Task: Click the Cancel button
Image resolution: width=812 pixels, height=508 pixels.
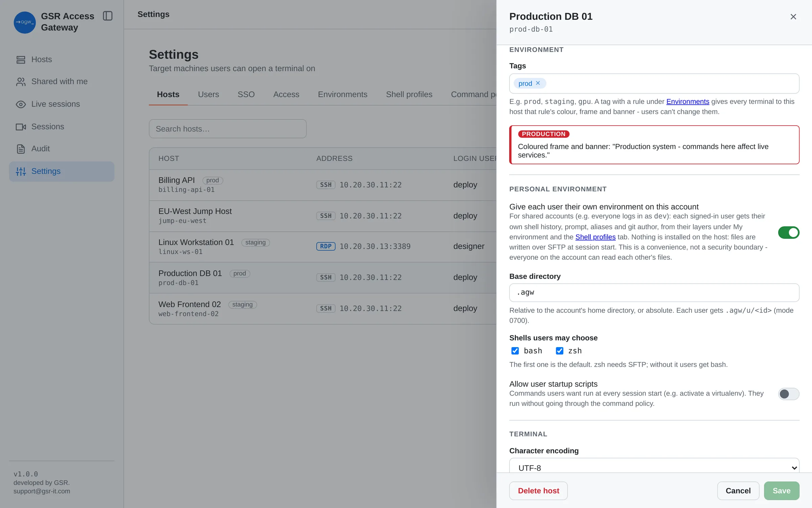Action: point(738,491)
